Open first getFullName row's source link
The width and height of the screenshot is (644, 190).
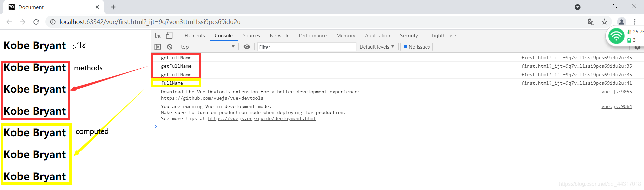(x=577, y=58)
